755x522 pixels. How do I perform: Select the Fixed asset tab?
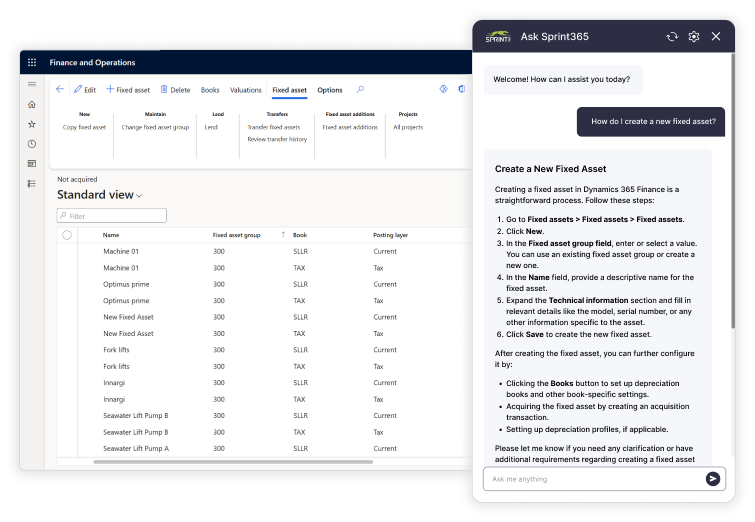point(289,90)
